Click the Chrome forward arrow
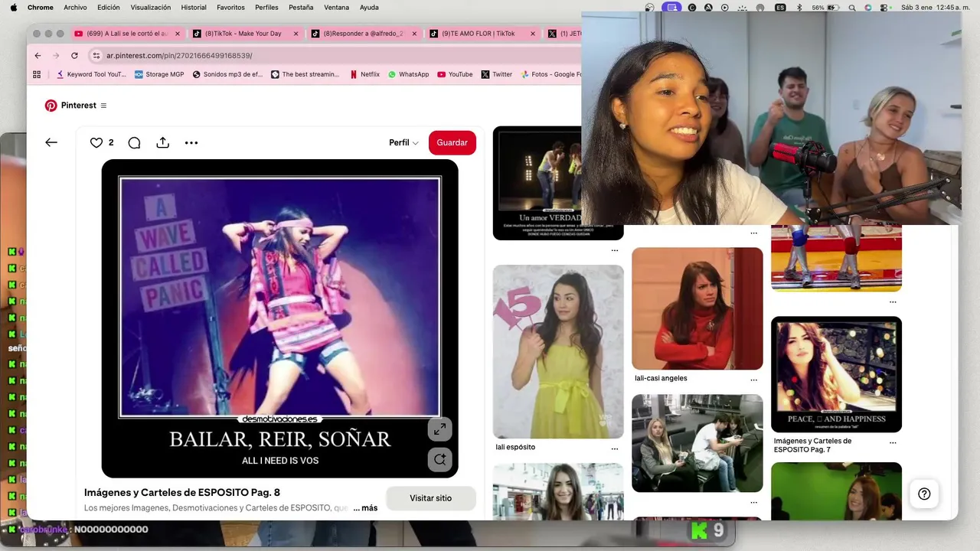Image resolution: width=980 pixels, height=551 pixels. [x=56, y=55]
